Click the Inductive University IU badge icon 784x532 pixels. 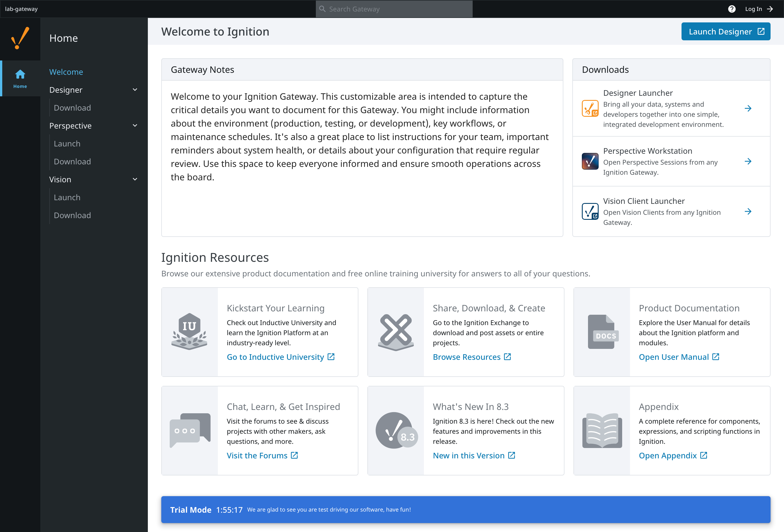[189, 332]
